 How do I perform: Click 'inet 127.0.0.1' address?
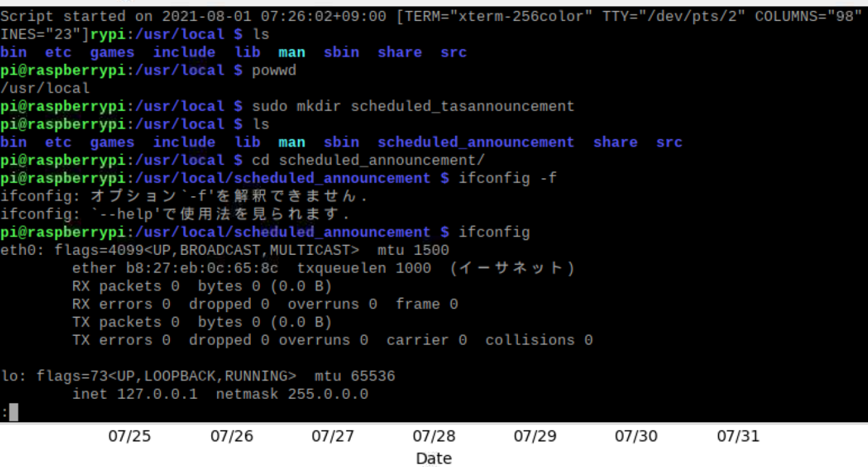coord(135,395)
